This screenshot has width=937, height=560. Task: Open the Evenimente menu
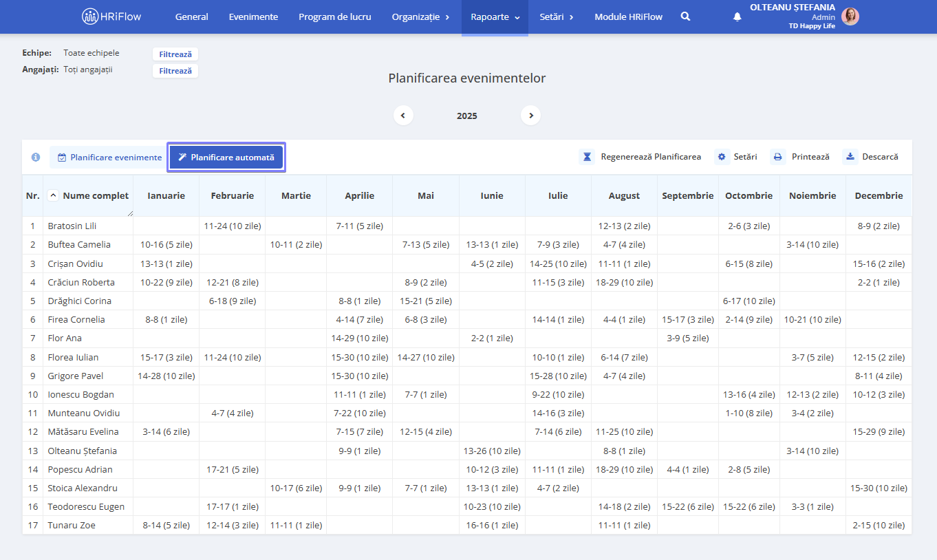(x=253, y=17)
